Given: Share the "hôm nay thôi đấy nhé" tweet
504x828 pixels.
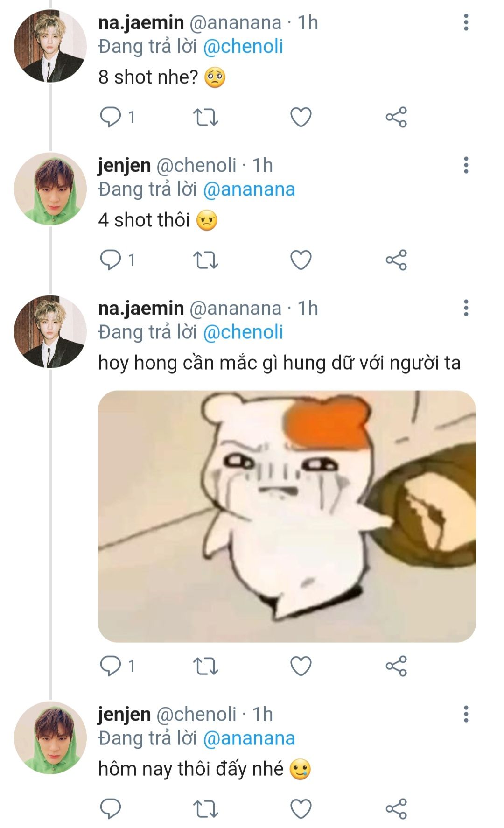Looking at the screenshot, I should pos(396,809).
